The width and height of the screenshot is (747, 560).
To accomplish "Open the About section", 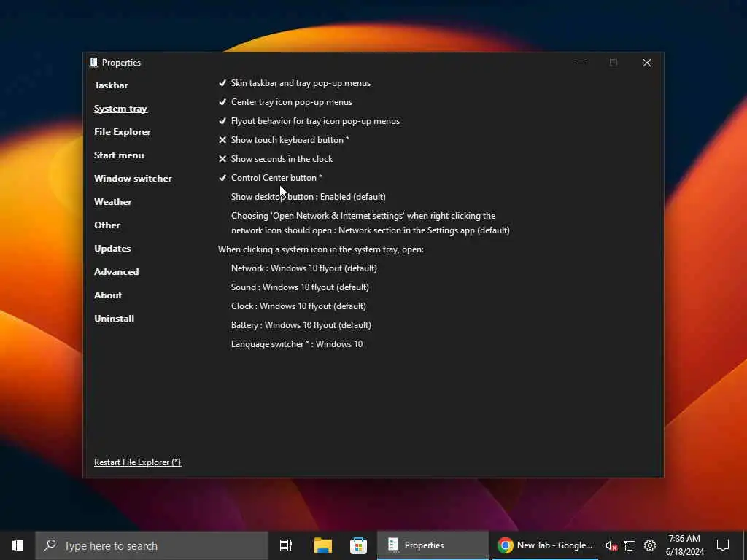I will click(108, 295).
